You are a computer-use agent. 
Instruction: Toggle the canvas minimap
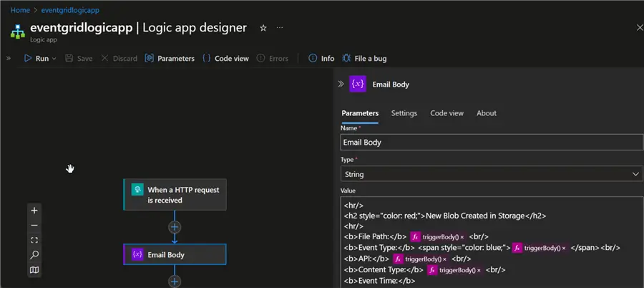tap(34, 270)
